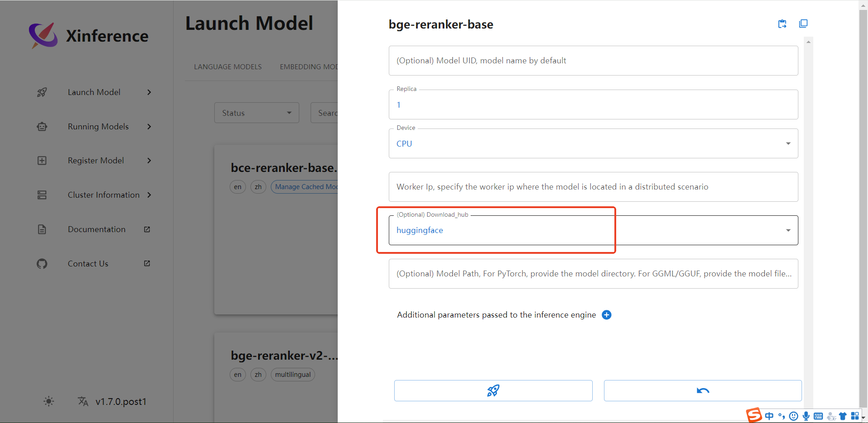Click the Manage Cached Models chip

point(305,187)
